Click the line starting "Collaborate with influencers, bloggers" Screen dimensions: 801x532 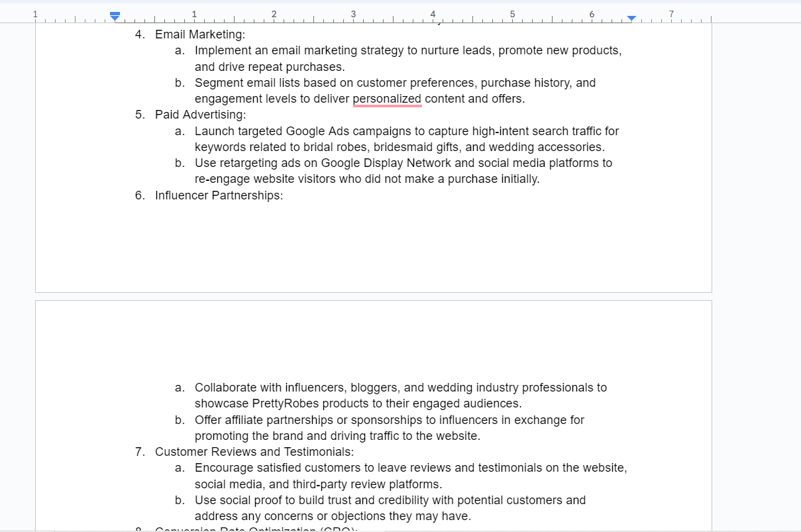401,388
